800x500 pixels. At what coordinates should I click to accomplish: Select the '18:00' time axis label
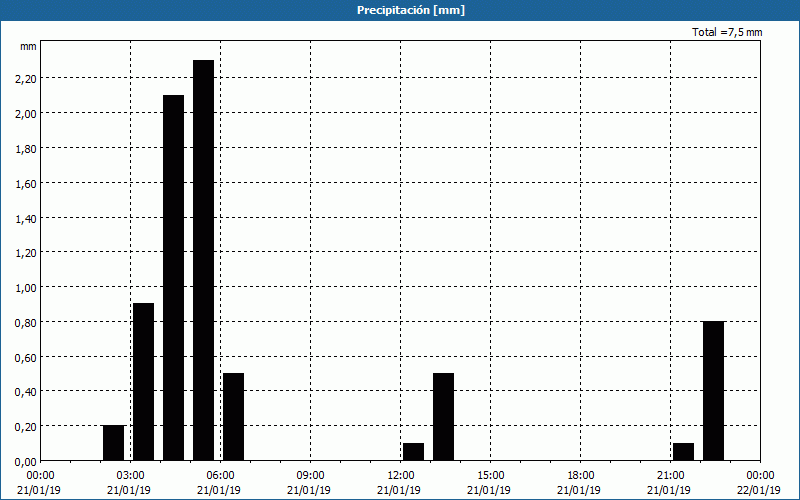point(581,476)
